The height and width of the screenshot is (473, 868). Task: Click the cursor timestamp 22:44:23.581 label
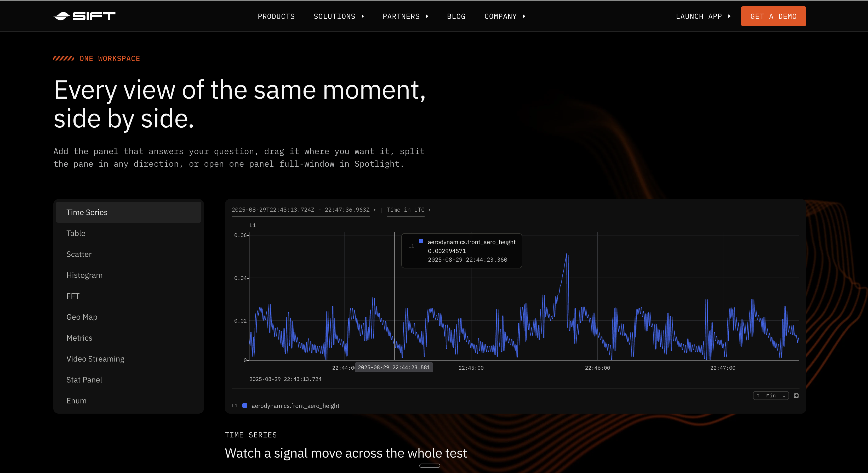pos(394,367)
